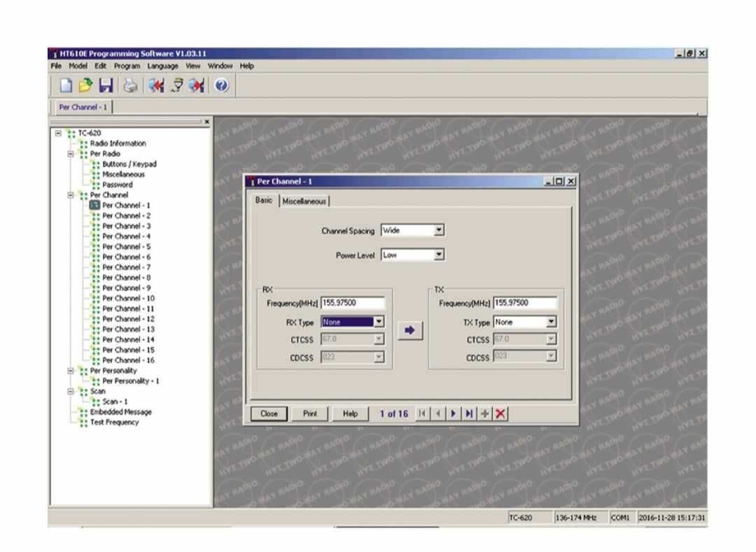This screenshot has width=756, height=552.
Task: Select Per Personality - 1 tree item
Action: [x=131, y=381]
